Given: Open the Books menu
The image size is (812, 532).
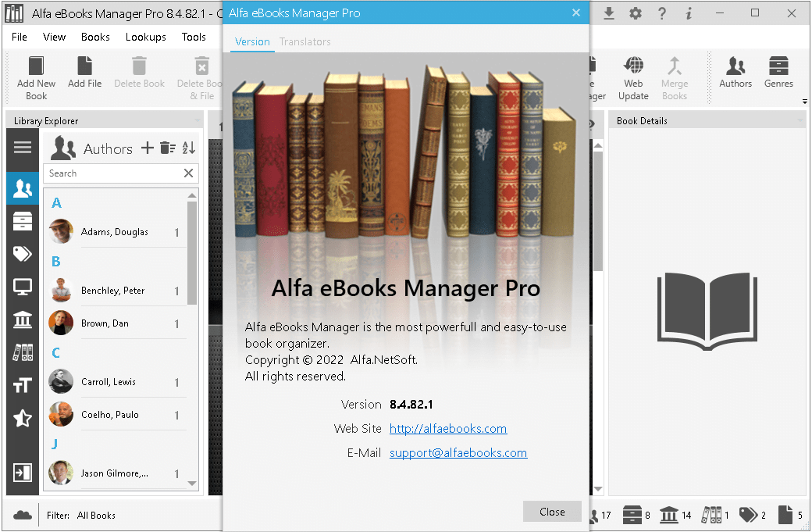Looking at the screenshot, I should tap(95, 37).
